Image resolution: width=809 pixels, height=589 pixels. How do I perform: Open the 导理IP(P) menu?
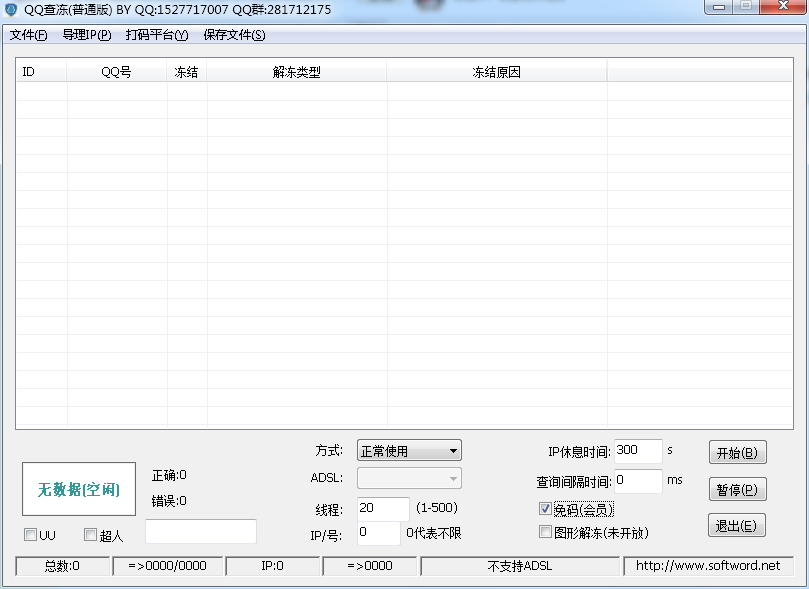(87, 35)
